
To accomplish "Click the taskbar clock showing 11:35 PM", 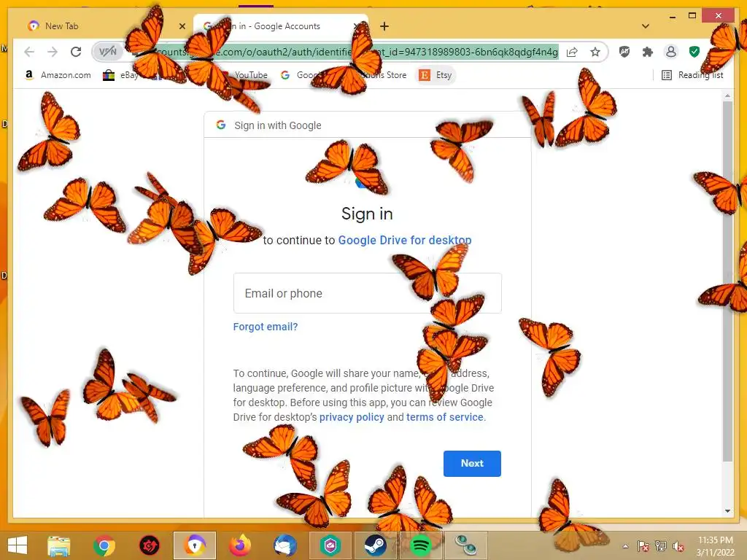I will click(x=716, y=545).
